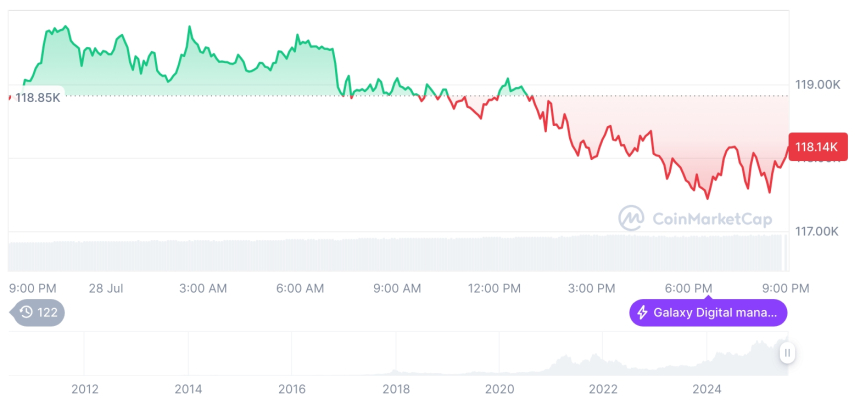
Task: Click the 3:00 AM time axis label
Action: click(x=203, y=288)
